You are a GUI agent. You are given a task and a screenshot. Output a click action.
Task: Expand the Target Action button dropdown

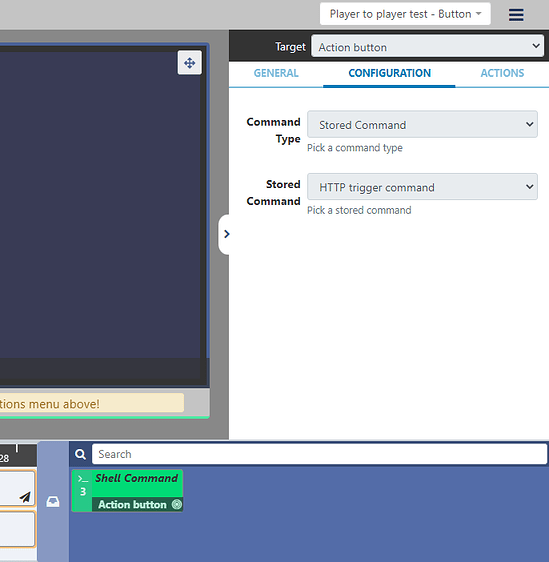(x=428, y=46)
